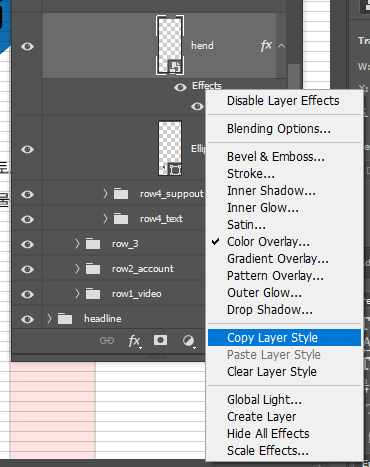The image size is (370, 467).
Task: Click the row_3 folder icon
Action: [93, 244]
